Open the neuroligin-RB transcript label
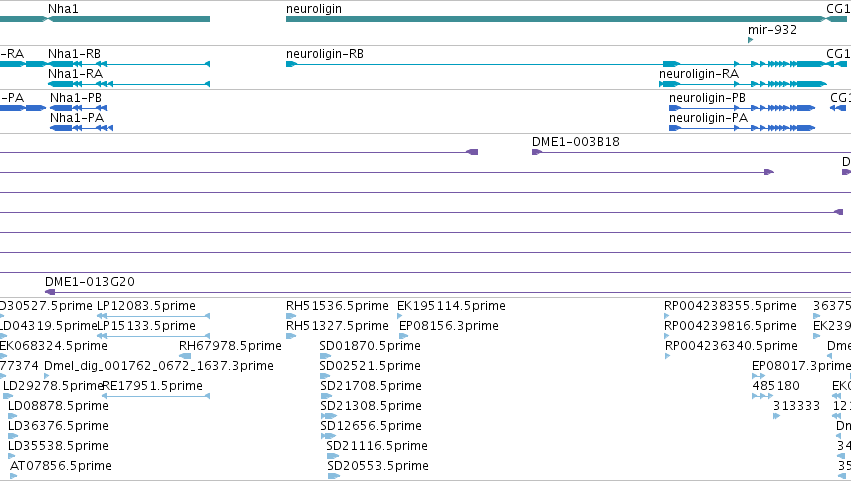The image size is (851, 481). 325,54
